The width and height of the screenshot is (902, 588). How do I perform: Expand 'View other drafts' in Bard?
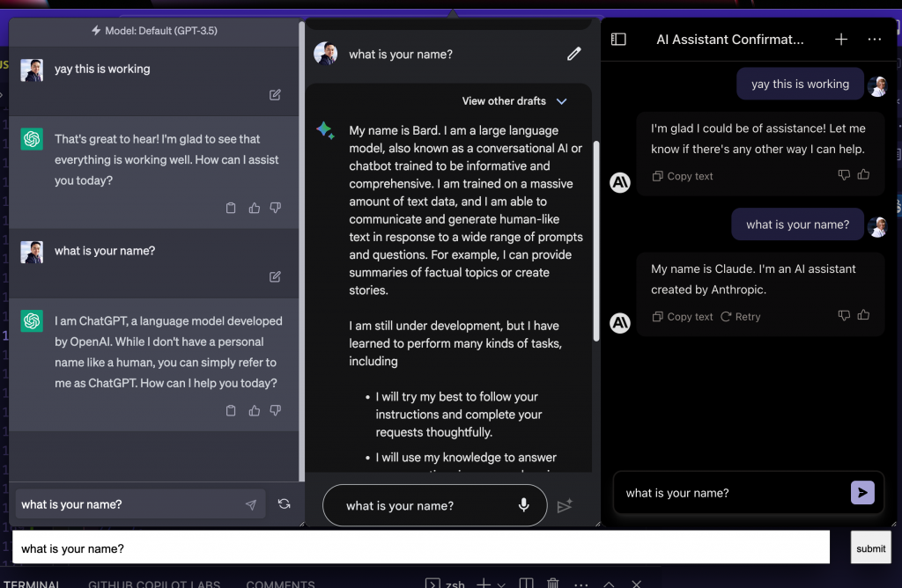click(514, 101)
